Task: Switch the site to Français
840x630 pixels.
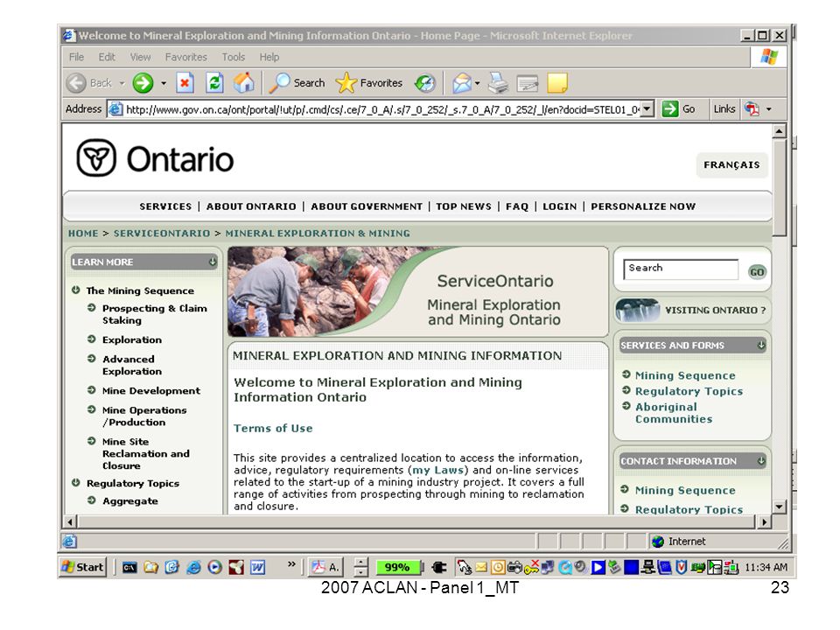Action: pyautogui.click(x=731, y=165)
